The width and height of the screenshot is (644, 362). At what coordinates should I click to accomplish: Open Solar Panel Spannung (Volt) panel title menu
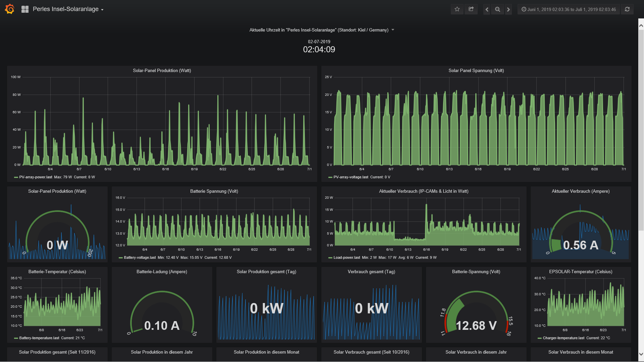(x=476, y=71)
